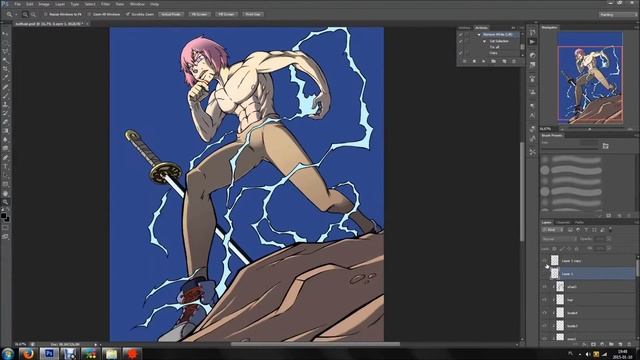The width and height of the screenshot is (640, 360).
Task: Toggle Resize Windows to Fit checkbox
Action: 46,14
